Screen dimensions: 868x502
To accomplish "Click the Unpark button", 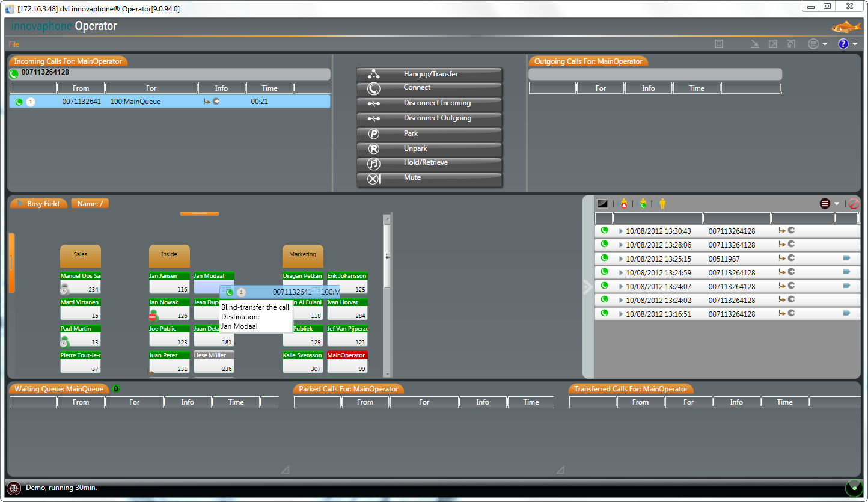I will pos(429,149).
